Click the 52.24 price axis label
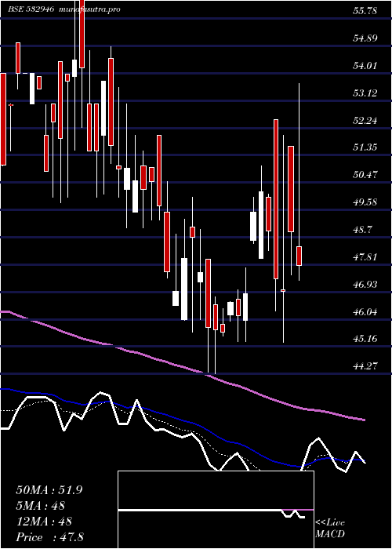The height and width of the screenshot is (549, 392). (x=365, y=121)
